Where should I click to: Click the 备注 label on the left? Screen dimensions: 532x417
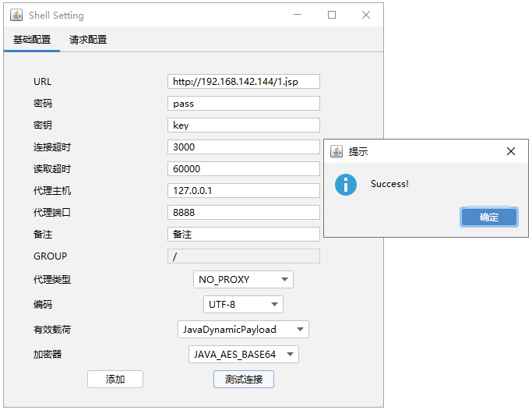pyautogui.click(x=43, y=235)
